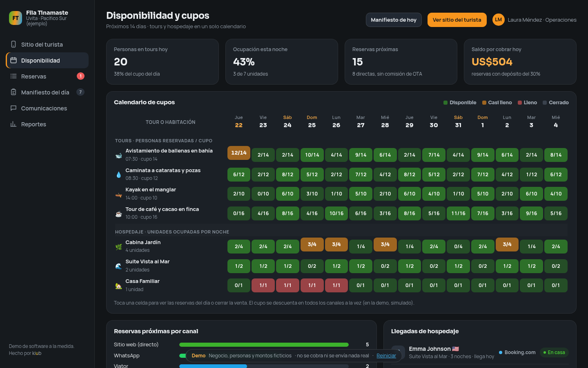This screenshot has height=368, width=588.
Task: Select the Sáb 24 date column header
Action: coord(287,121)
